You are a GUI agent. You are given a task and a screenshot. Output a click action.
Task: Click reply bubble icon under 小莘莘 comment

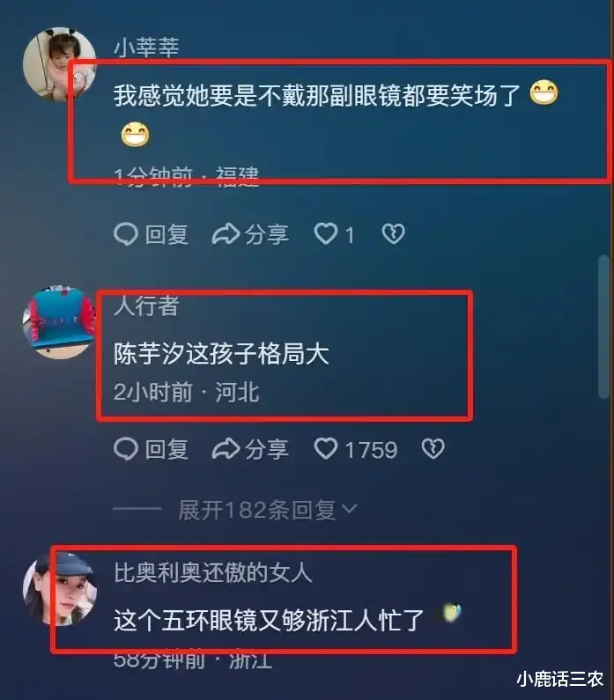126,234
